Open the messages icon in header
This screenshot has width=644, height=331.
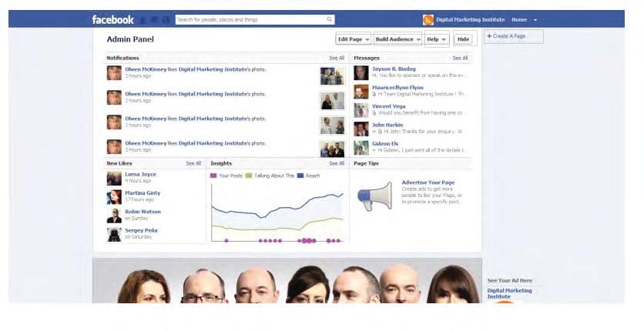click(154, 20)
